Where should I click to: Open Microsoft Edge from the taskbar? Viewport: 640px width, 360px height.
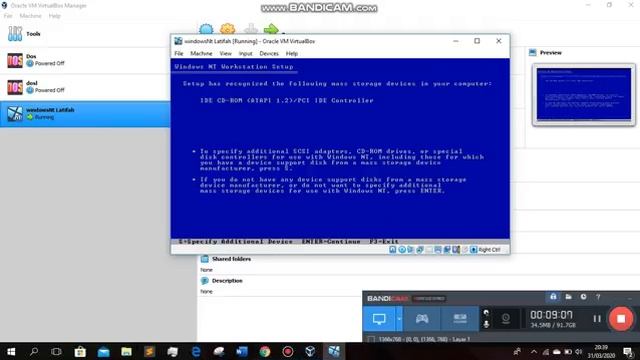(x=196, y=351)
